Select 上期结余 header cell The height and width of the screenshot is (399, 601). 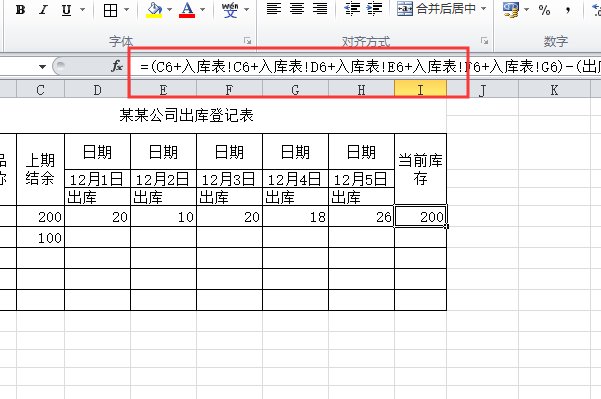tap(40, 169)
